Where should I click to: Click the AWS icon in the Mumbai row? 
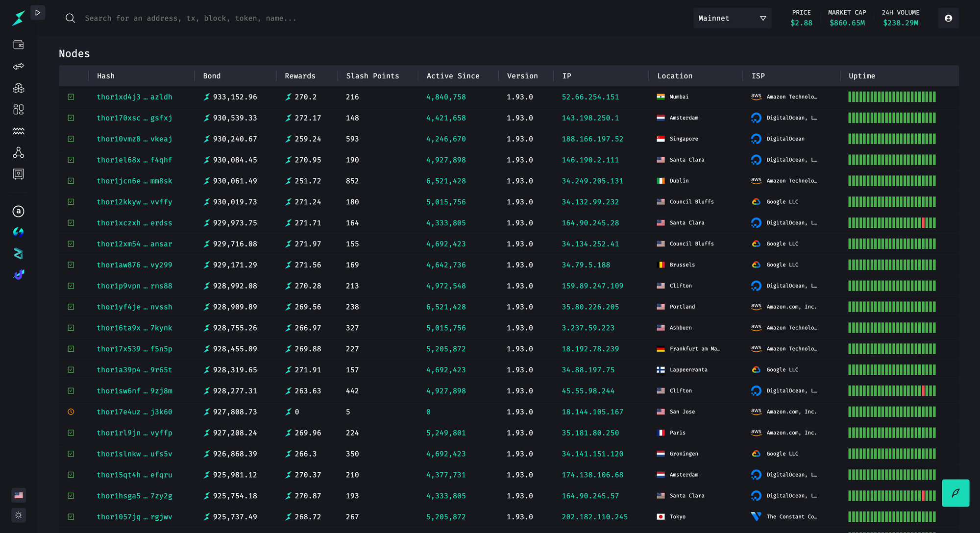tap(756, 97)
